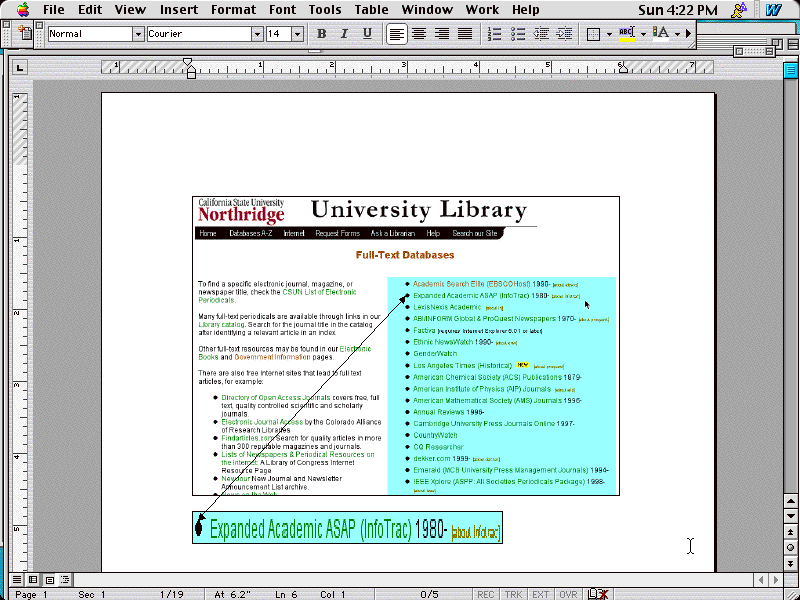Open the Word application switcher icon

[774, 10]
